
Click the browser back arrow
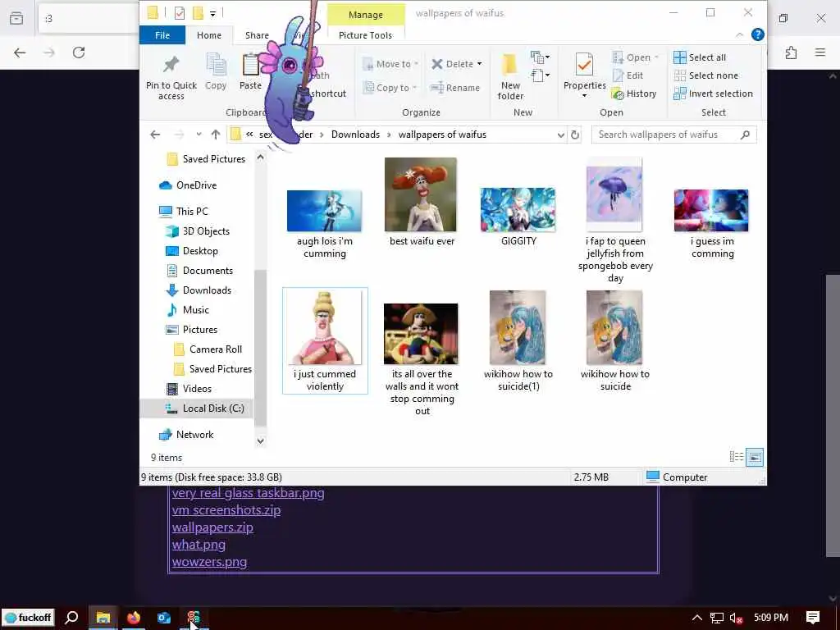tap(20, 52)
